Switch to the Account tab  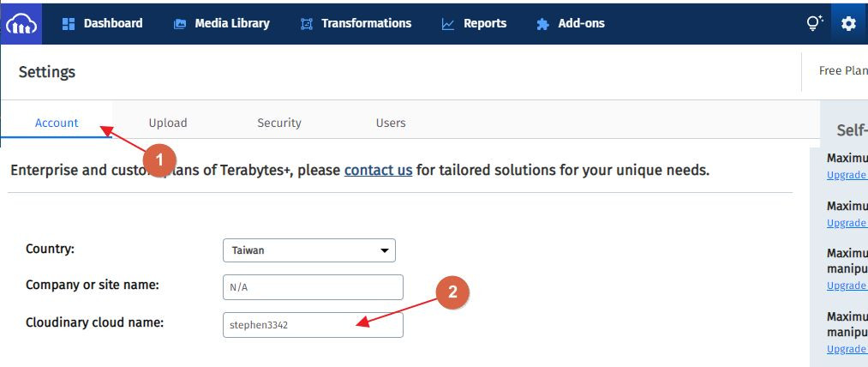57,123
